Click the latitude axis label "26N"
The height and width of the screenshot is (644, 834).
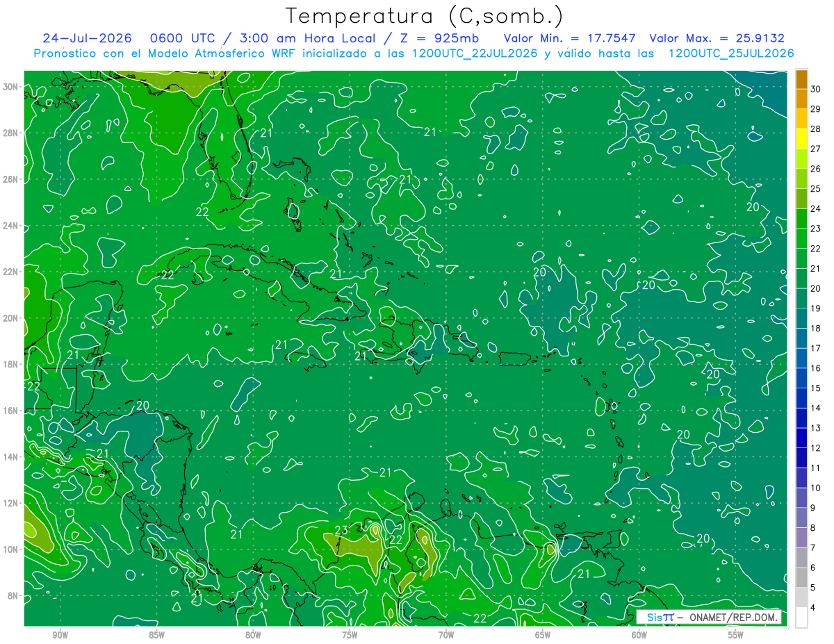(11, 179)
